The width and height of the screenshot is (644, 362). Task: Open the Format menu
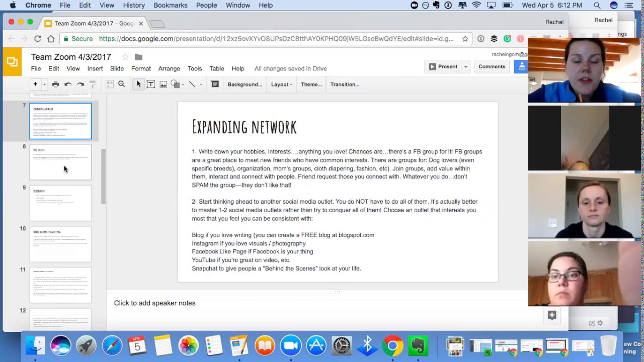tap(141, 68)
